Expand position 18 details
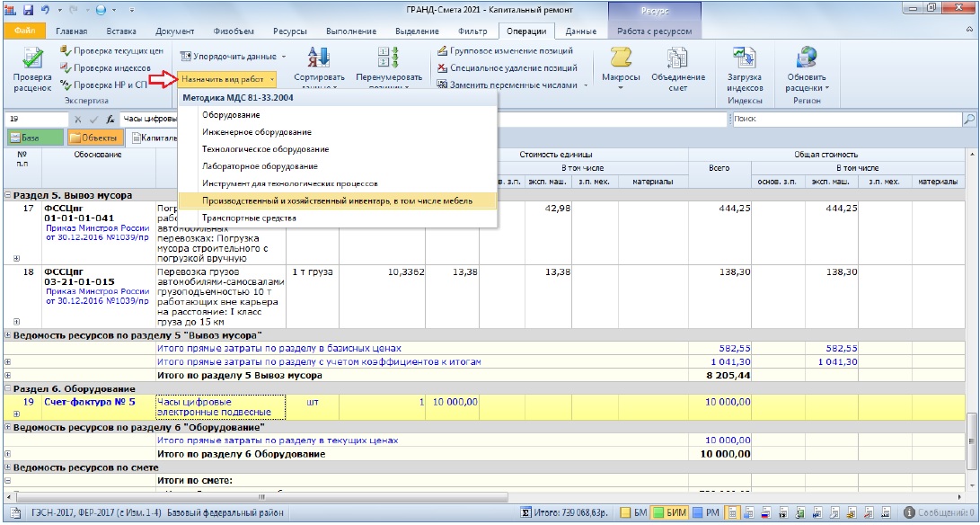 15,322
